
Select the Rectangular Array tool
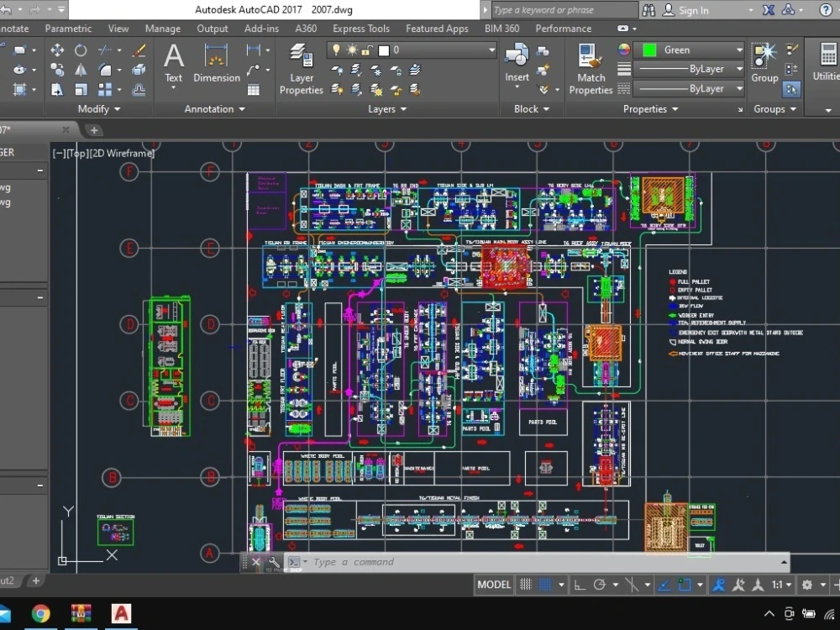pyautogui.click(x=105, y=90)
